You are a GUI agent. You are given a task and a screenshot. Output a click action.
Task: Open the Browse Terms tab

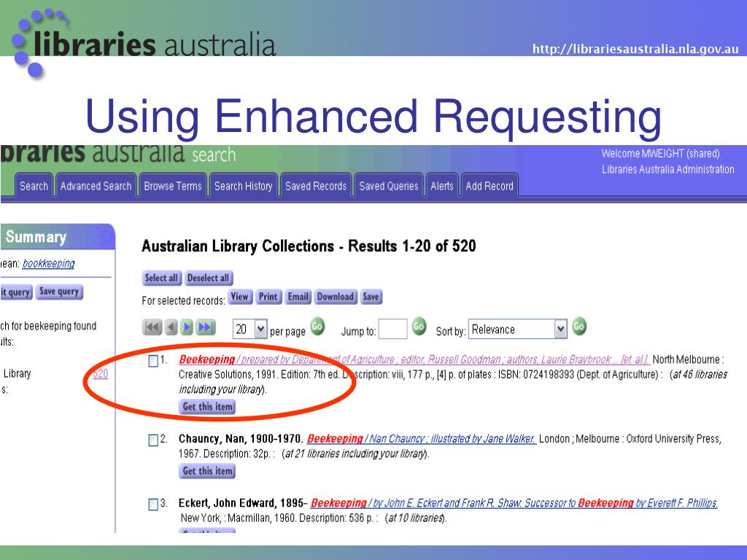173,186
